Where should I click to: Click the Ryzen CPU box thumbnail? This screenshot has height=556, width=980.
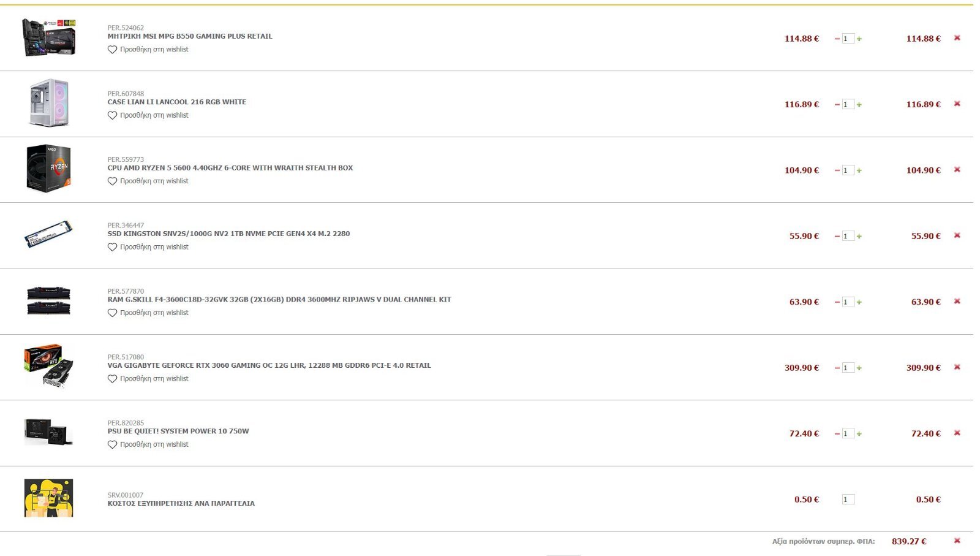click(x=49, y=169)
